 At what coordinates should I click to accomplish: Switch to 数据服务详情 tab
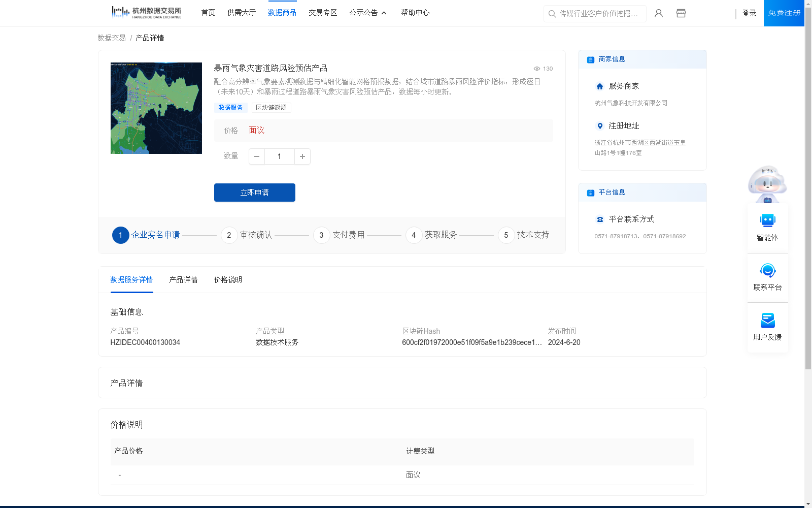(x=131, y=280)
